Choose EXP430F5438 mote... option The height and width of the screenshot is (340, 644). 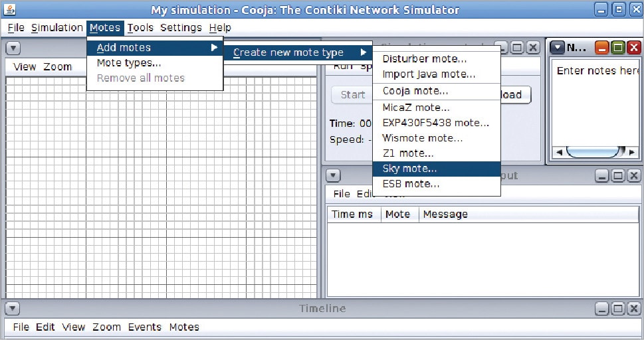437,123
